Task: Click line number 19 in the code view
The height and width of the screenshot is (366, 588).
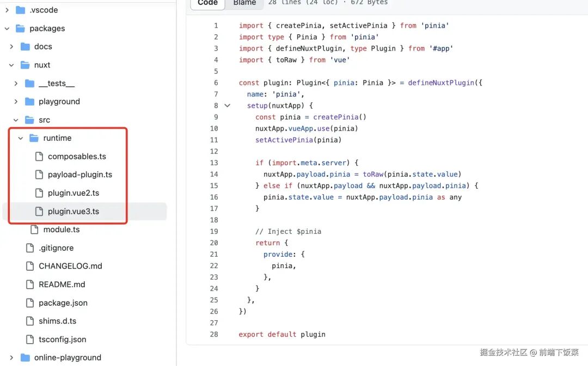Action: click(214, 232)
